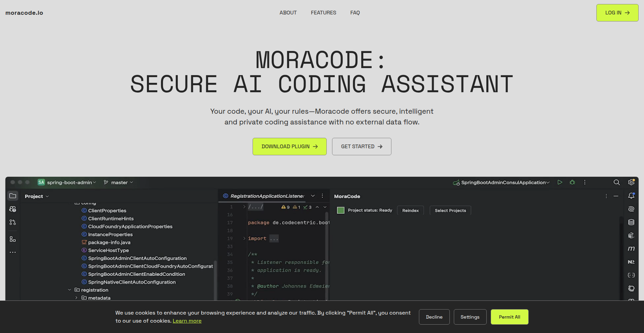Open the circular plugin icon below the brackets
The image size is (644, 333).
click(x=631, y=288)
